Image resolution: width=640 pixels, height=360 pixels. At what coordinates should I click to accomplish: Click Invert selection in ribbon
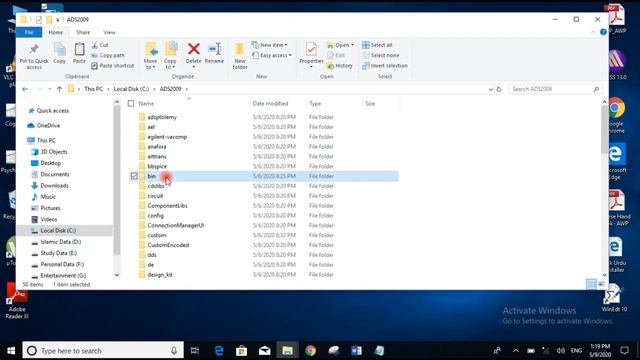385,66
